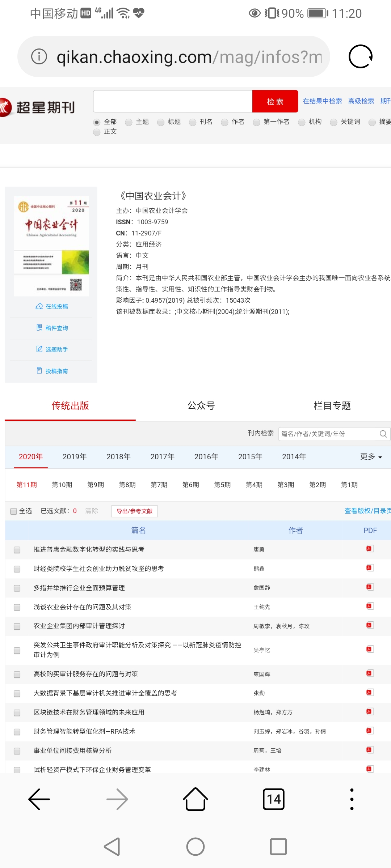Download PDF for 多措并举推行企业全面预算管理
391x868 pixels.
369,587
